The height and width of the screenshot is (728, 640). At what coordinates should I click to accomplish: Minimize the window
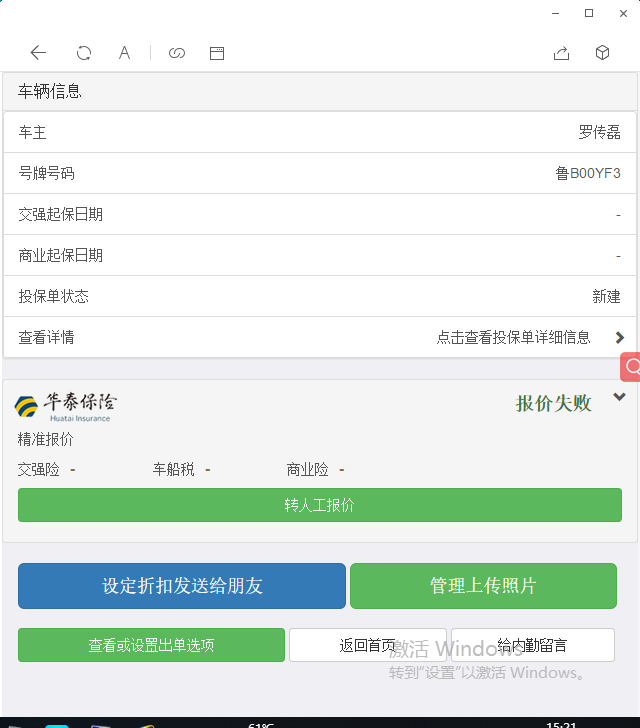555,13
